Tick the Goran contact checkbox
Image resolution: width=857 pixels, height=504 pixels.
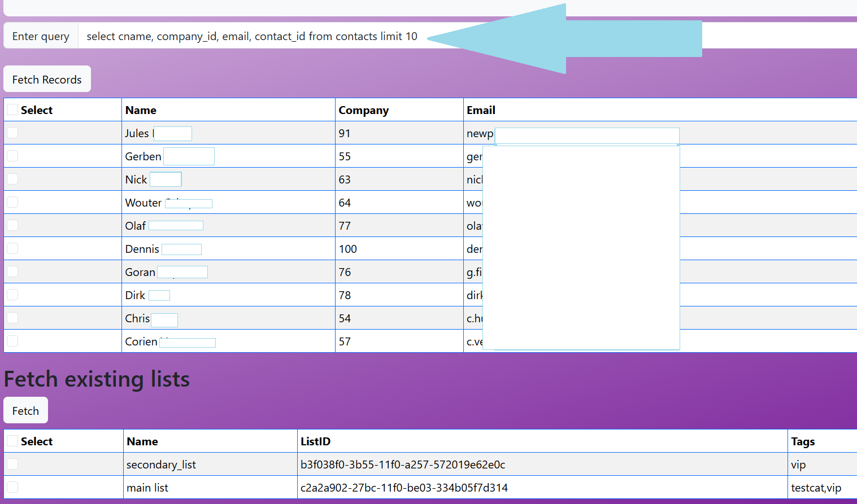coord(12,271)
